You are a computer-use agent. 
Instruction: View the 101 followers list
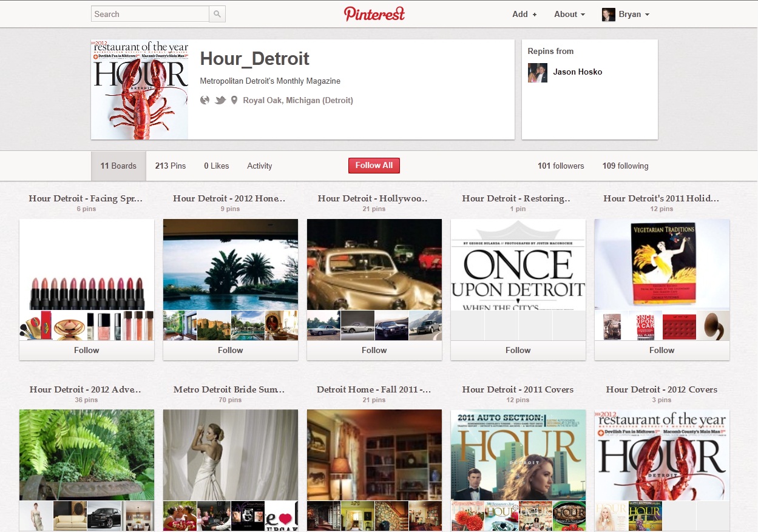point(561,166)
